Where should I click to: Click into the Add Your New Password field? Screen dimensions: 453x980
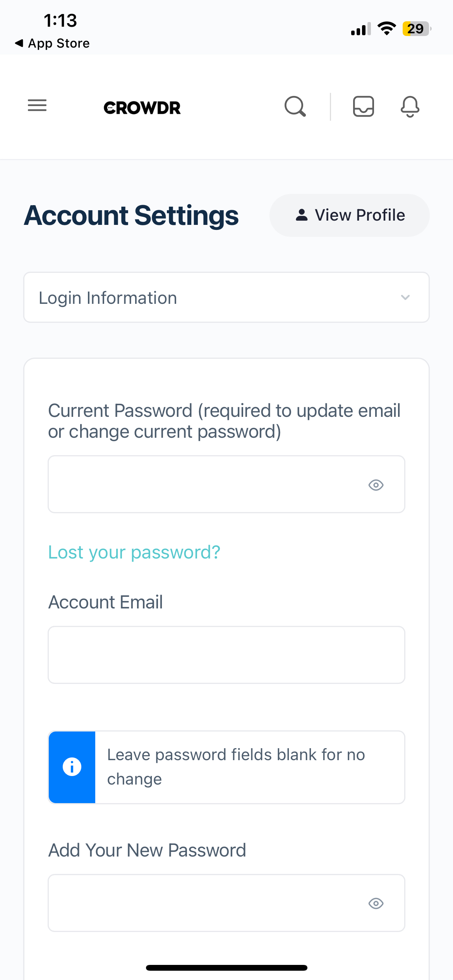point(205,903)
